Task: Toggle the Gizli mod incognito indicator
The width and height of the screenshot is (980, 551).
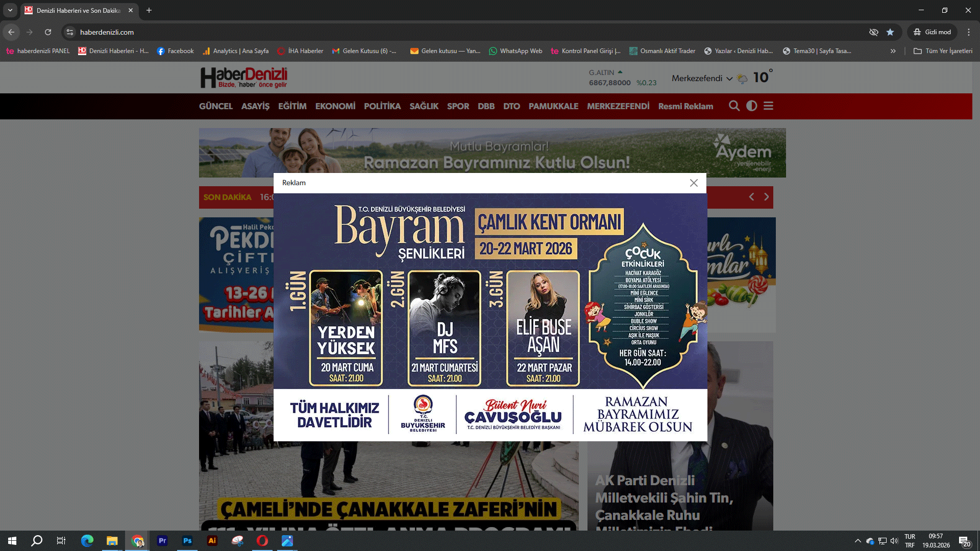Action: click(933, 32)
